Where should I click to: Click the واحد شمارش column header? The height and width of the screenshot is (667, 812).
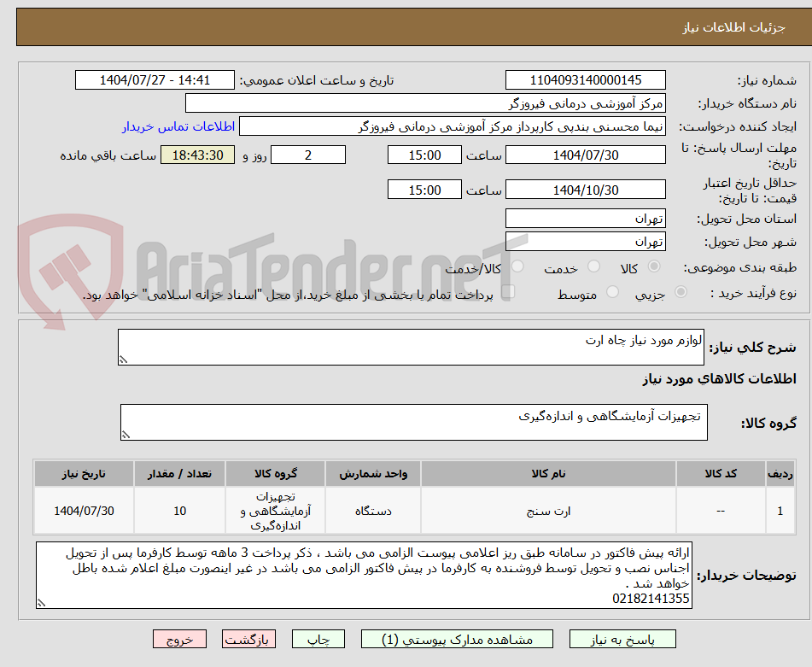[x=373, y=474]
